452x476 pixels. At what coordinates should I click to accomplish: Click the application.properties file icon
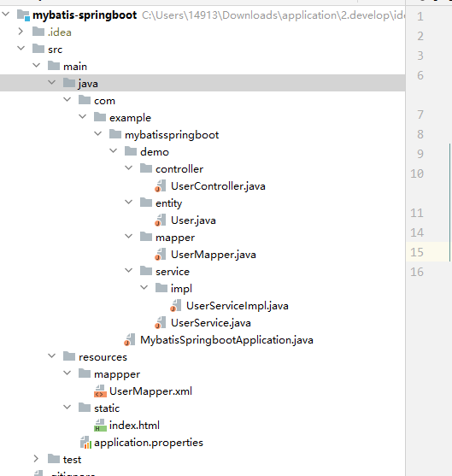(85, 443)
